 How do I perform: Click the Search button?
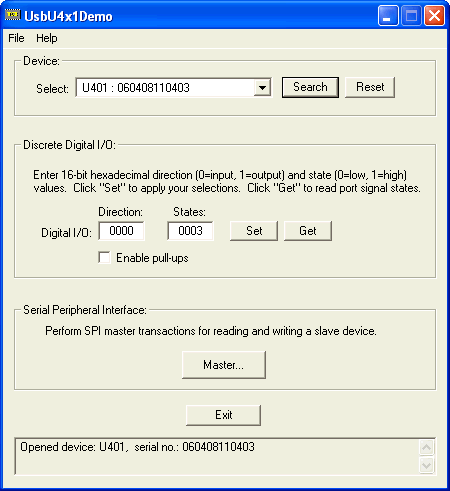[310, 87]
